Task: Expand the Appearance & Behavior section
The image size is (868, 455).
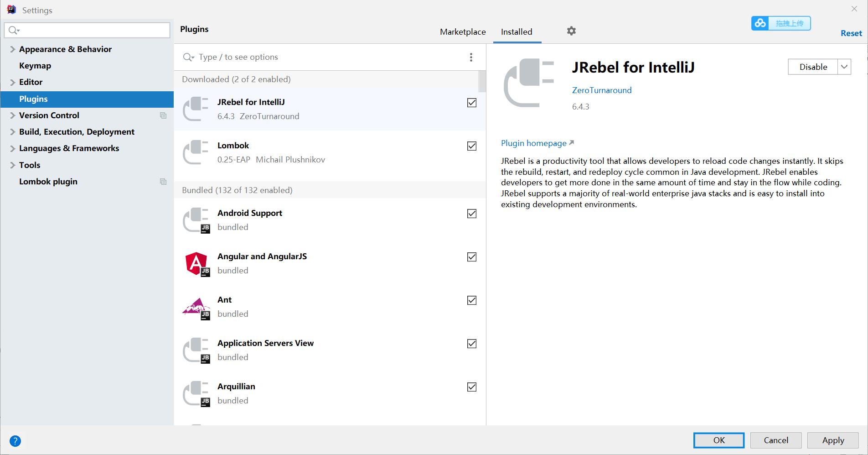Action: click(12, 49)
